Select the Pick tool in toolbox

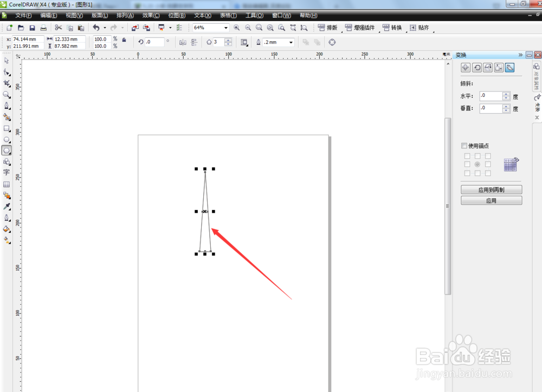coord(7,61)
